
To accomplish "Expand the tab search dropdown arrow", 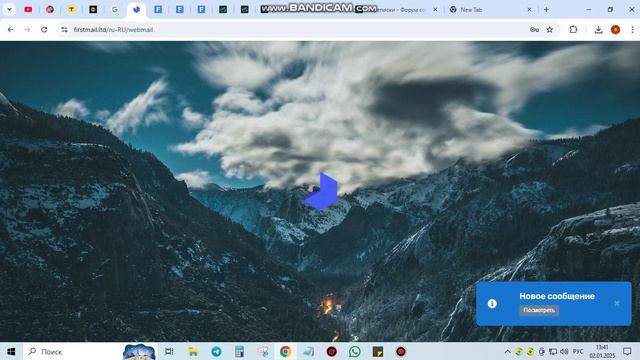I will click(9, 9).
